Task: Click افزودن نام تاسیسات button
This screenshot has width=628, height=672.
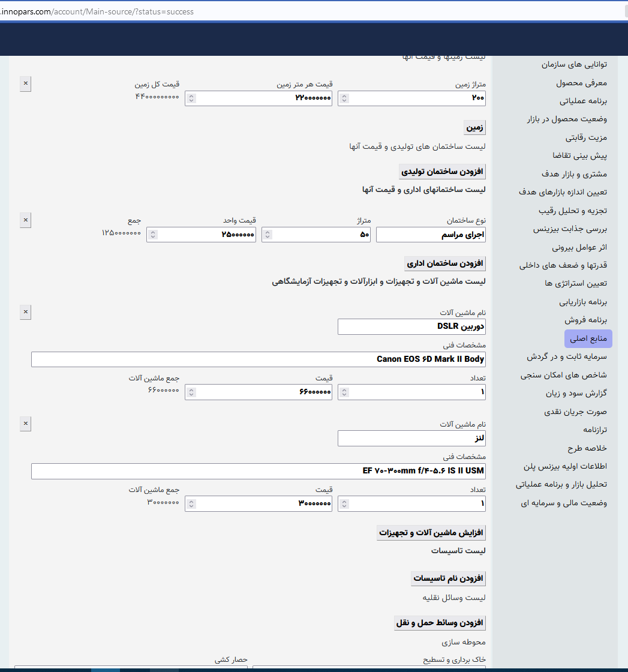Action: click(448, 578)
